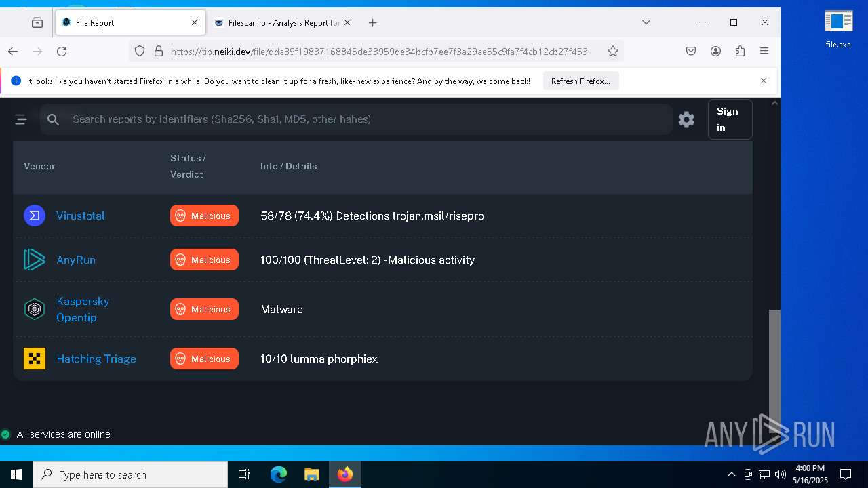This screenshot has width=868, height=488.
Task: Click the Virustotal vendor logo
Action: point(35,216)
